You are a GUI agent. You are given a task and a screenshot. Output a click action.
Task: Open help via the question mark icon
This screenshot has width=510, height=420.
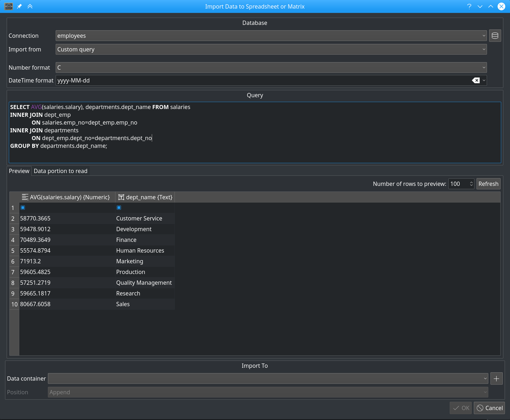click(x=469, y=6)
